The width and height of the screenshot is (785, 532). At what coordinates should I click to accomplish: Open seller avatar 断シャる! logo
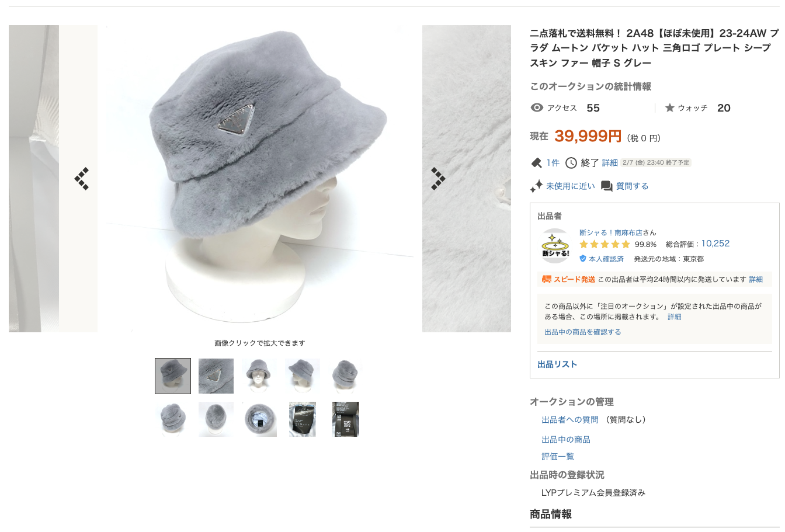pos(555,246)
